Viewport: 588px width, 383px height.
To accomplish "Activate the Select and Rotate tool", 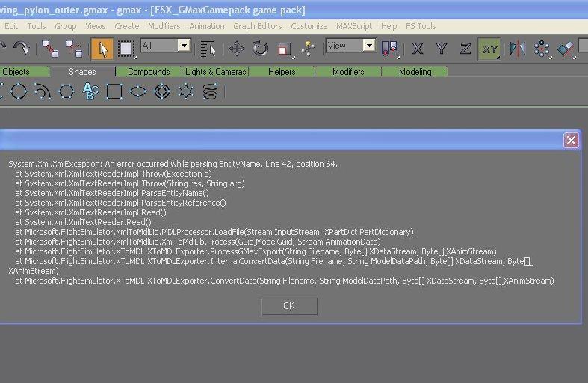I will tap(260, 49).
